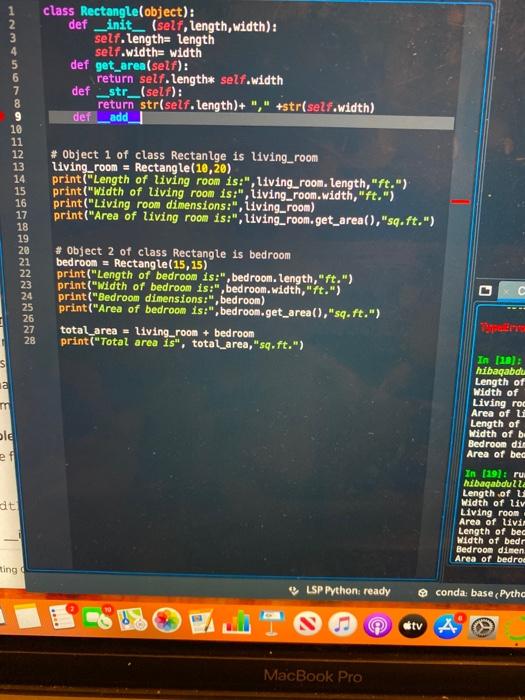Click the '__init__' method definition
This screenshot has width=525, height=700.
pos(172,25)
